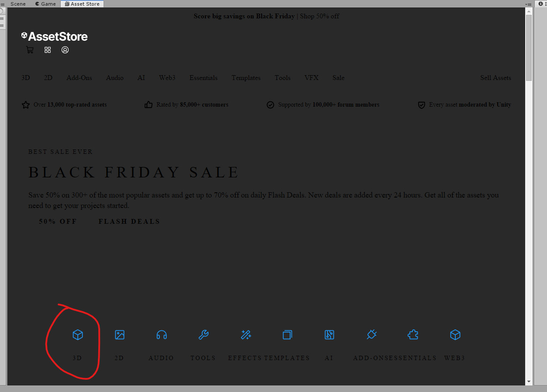The image size is (547, 392).
Task: Click the FLASH DEALS button
Action: (129, 222)
